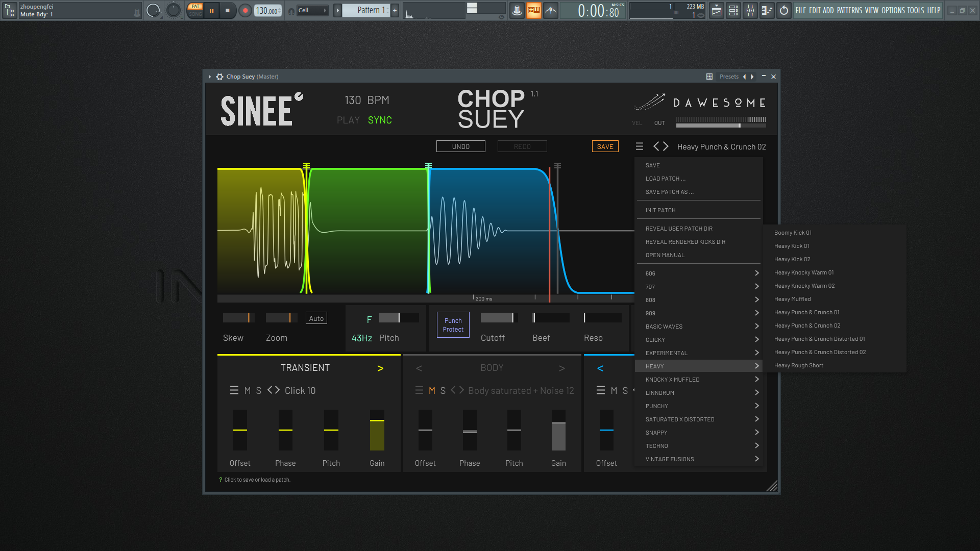Click the circular arrow icon beside the Piano roll icon
Viewport: 980px width, 551px height.
[x=784, y=10]
